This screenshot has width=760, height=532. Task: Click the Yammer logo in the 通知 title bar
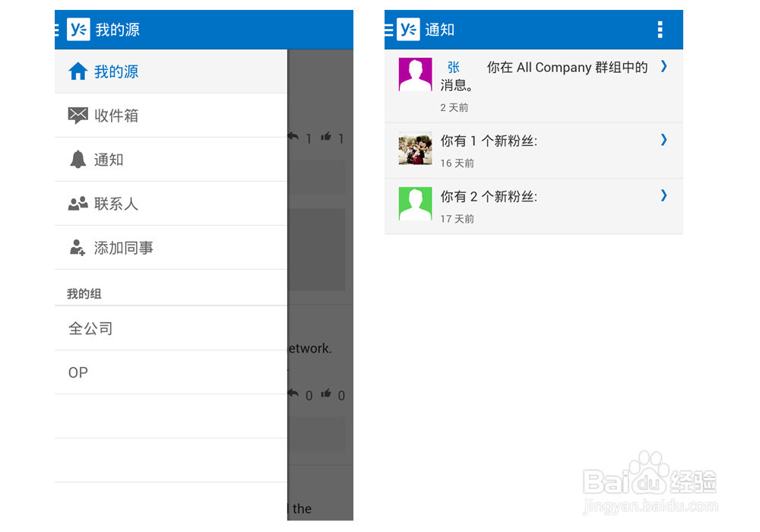point(409,29)
